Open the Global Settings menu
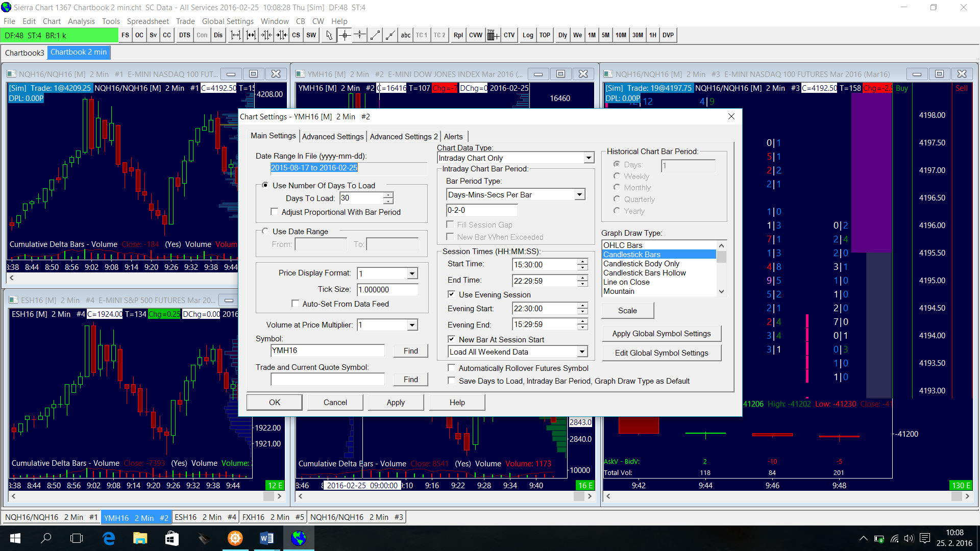Screen dimensions: 980x551 pyautogui.click(x=228, y=21)
